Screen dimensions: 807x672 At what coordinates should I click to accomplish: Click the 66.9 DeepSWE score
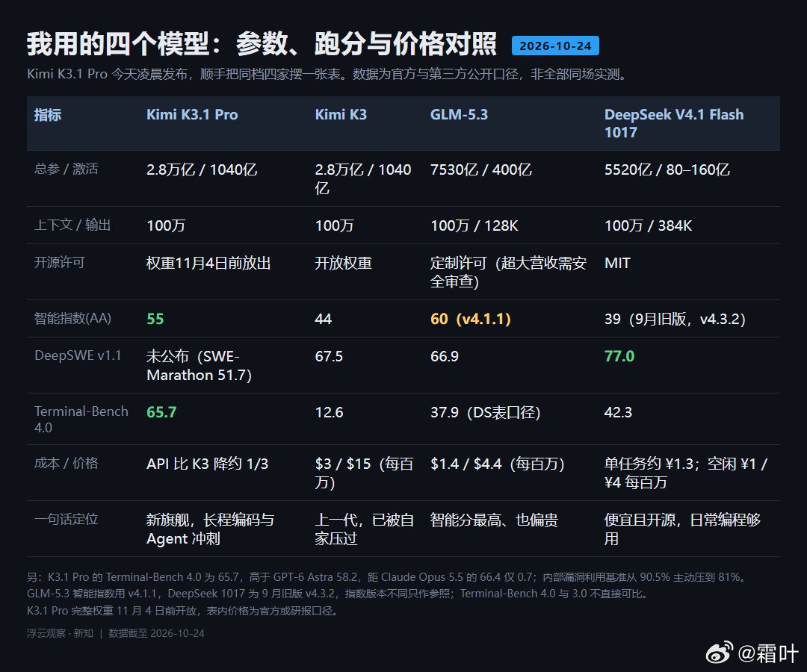444,356
